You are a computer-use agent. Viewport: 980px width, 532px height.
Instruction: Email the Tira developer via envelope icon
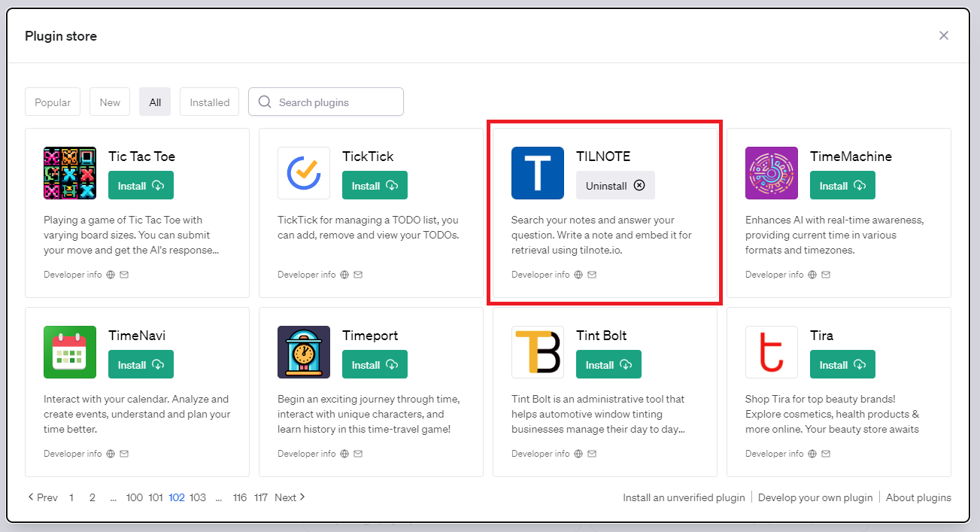tap(826, 454)
